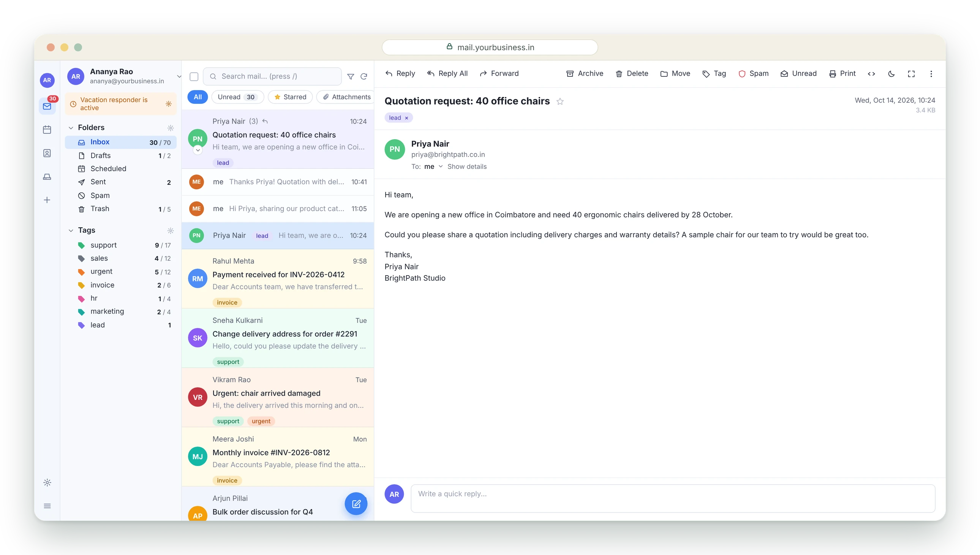Click the plus icon in left rail

point(47,200)
